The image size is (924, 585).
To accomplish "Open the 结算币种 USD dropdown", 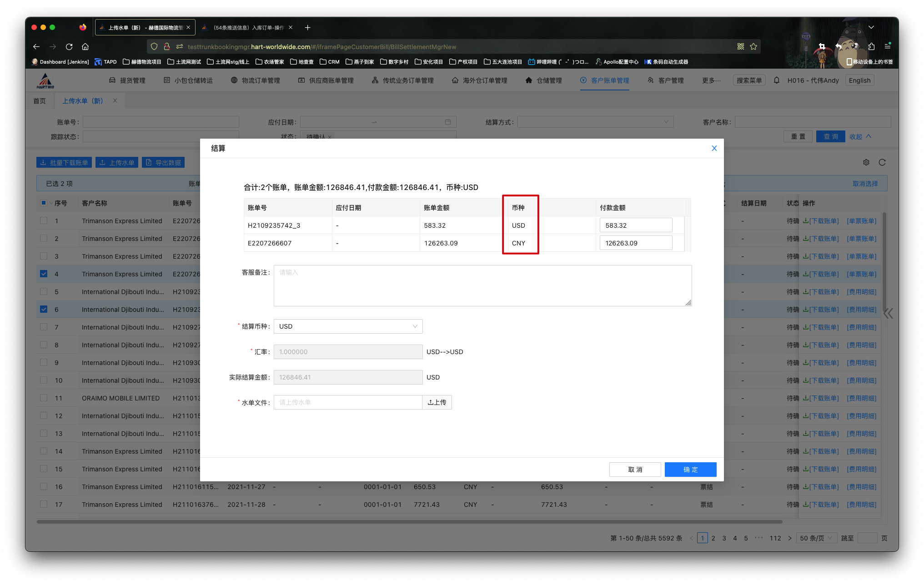I will click(x=348, y=326).
